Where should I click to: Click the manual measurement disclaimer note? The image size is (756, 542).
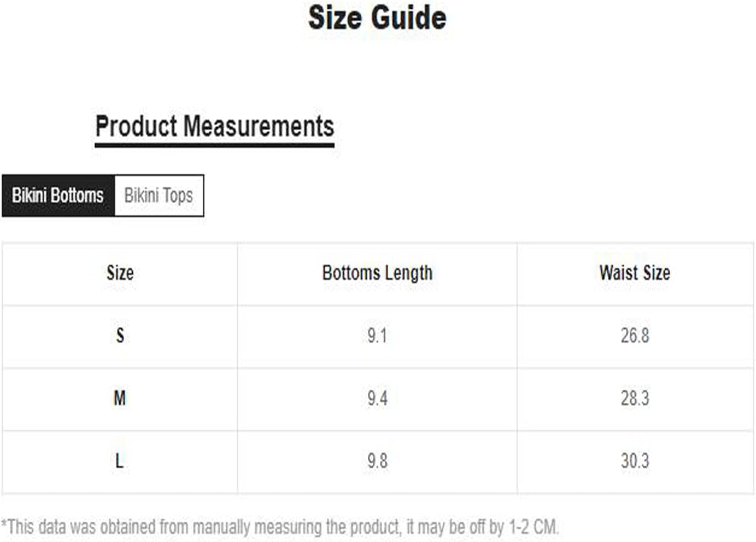280,527
